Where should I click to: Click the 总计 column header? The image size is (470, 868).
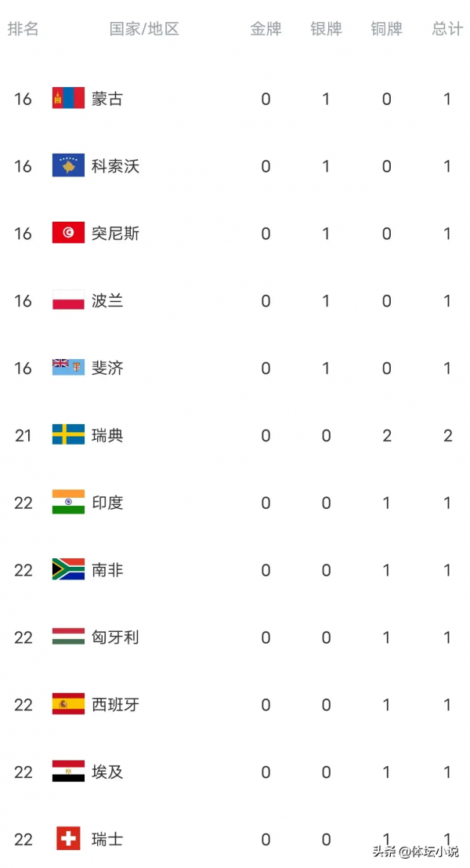447,29
